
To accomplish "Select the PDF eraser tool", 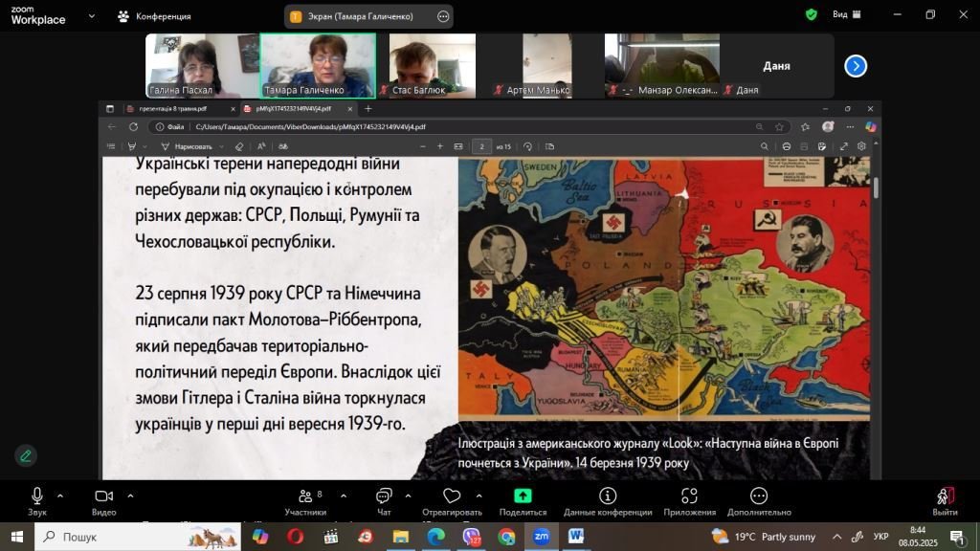I will pyautogui.click(x=238, y=146).
